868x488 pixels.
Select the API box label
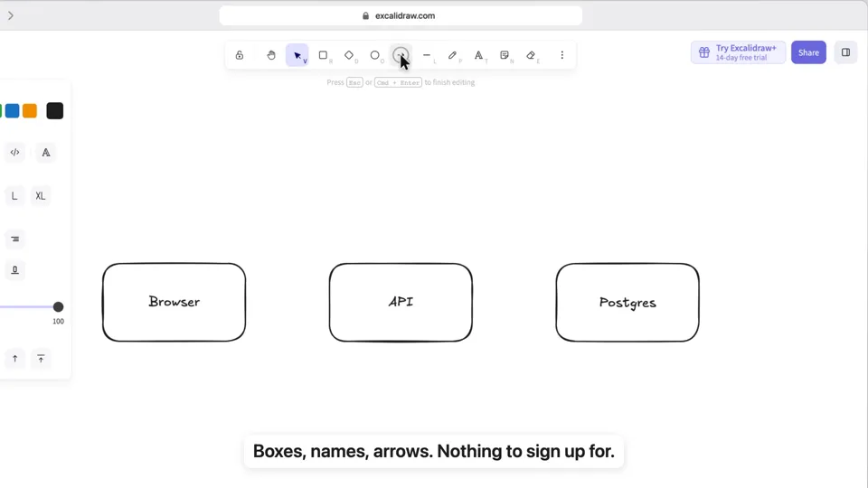click(x=401, y=302)
